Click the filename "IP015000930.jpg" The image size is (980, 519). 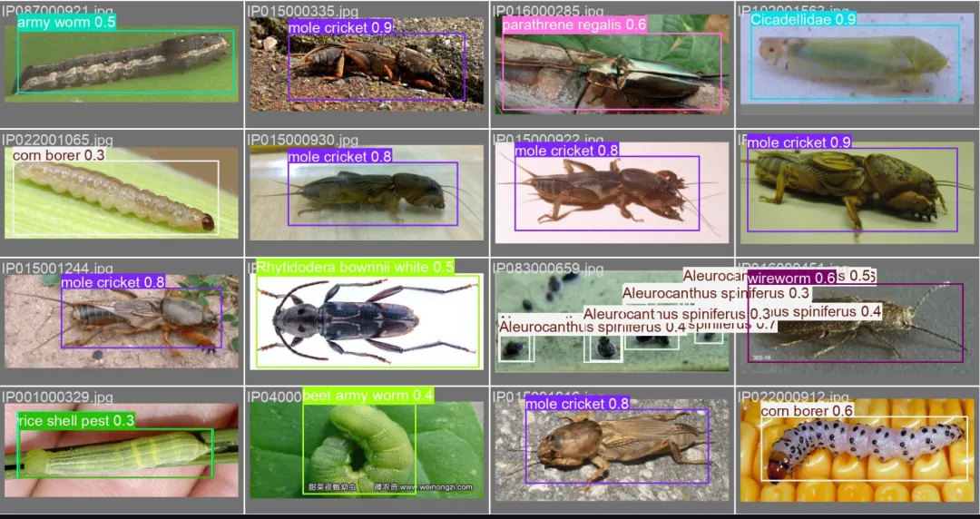(302, 140)
